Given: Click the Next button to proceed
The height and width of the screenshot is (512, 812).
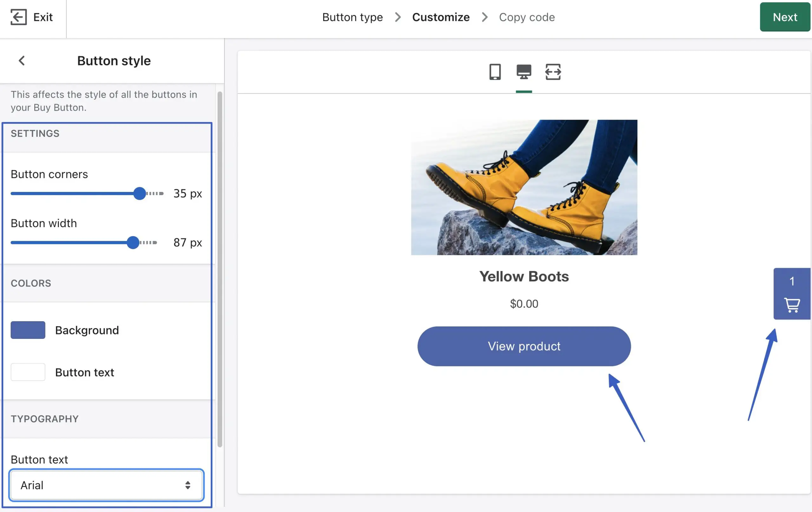Looking at the screenshot, I should pyautogui.click(x=785, y=16).
